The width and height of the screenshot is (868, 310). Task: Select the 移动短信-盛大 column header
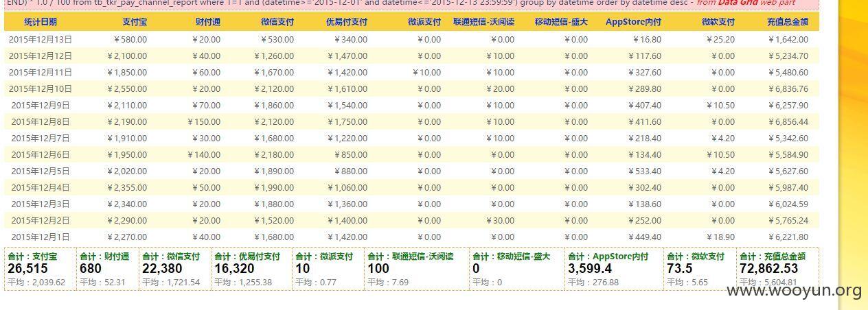(562, 22)
